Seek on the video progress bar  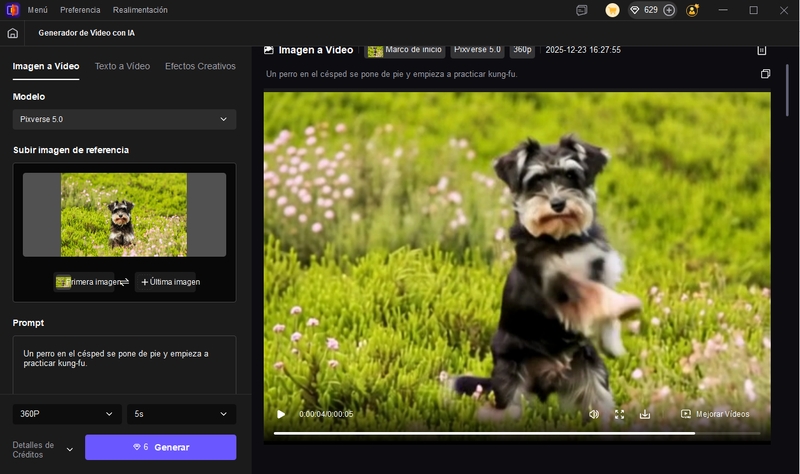coord(517,433)
